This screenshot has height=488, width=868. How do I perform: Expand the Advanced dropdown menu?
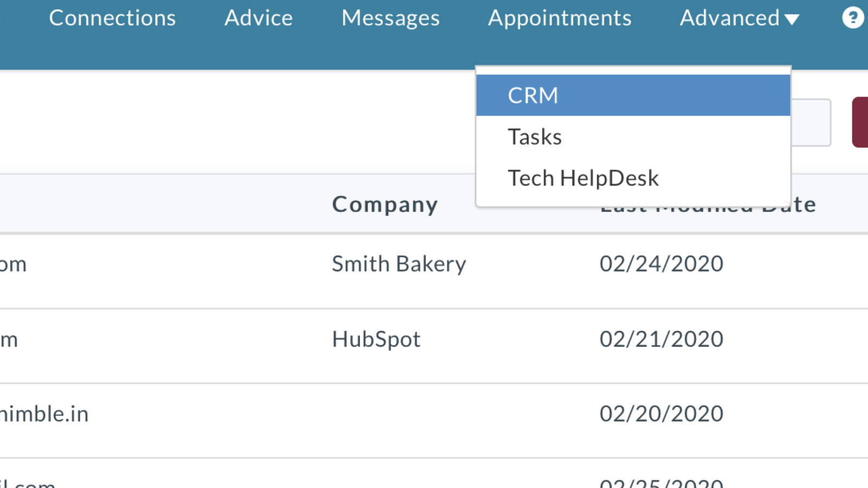(x=739, y=18)
